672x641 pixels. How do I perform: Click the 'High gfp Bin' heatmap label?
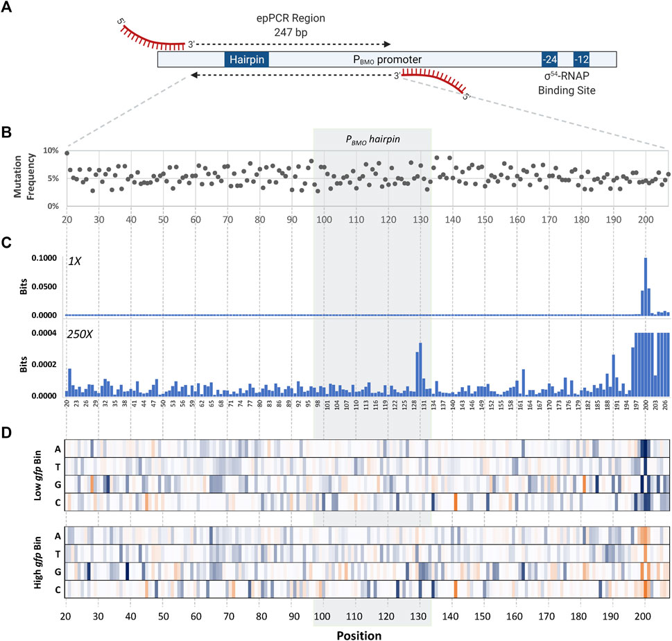coord(37,562)
